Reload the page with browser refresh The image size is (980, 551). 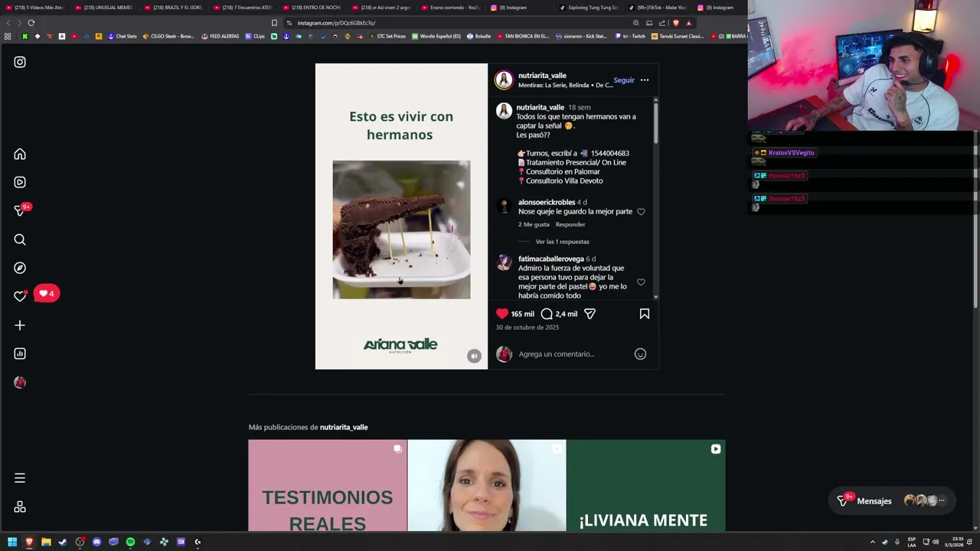point(31,23)
